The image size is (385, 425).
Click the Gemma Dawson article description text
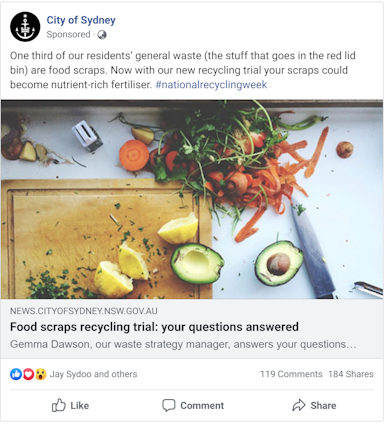pyautogui.click(x=183, y=344)
